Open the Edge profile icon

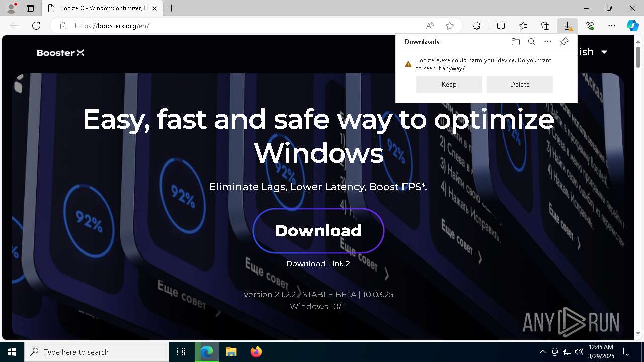click(11, 8)
